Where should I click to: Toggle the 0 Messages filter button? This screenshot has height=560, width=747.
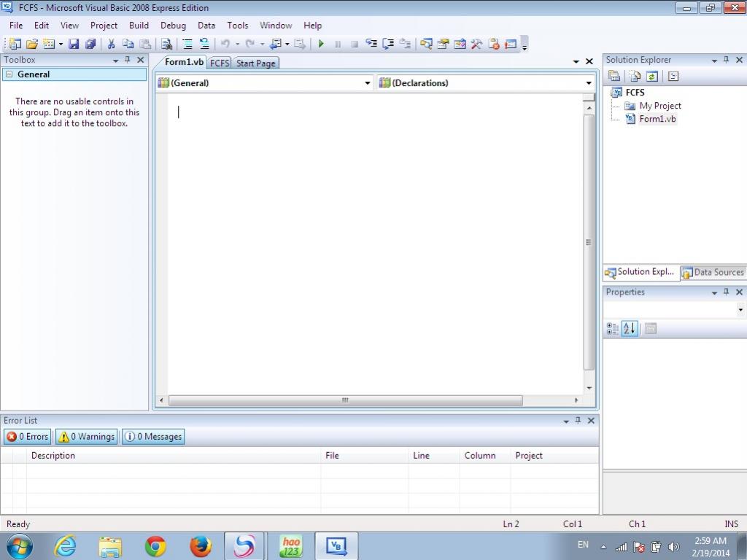tap(153, 436)
